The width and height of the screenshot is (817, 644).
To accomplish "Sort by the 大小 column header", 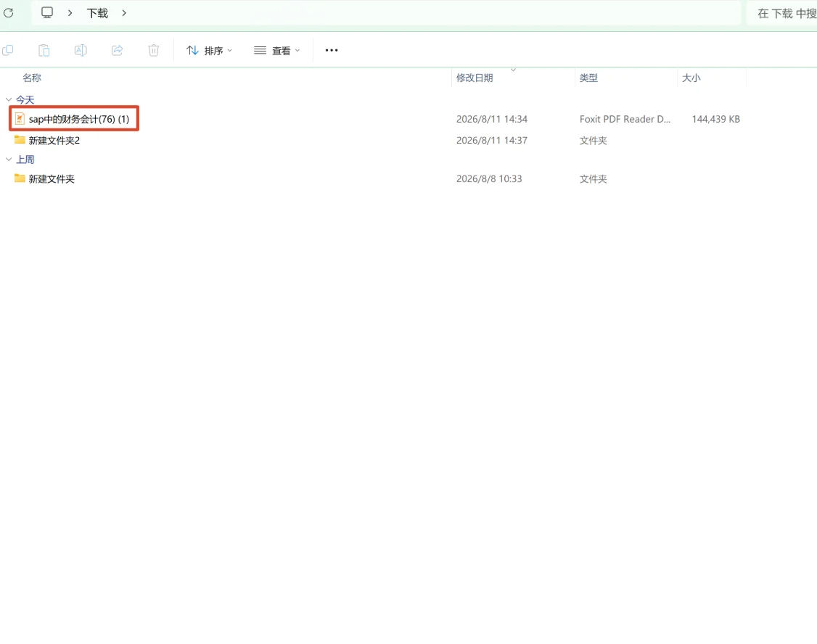I will pyautogui.click(x=691, y=78).
